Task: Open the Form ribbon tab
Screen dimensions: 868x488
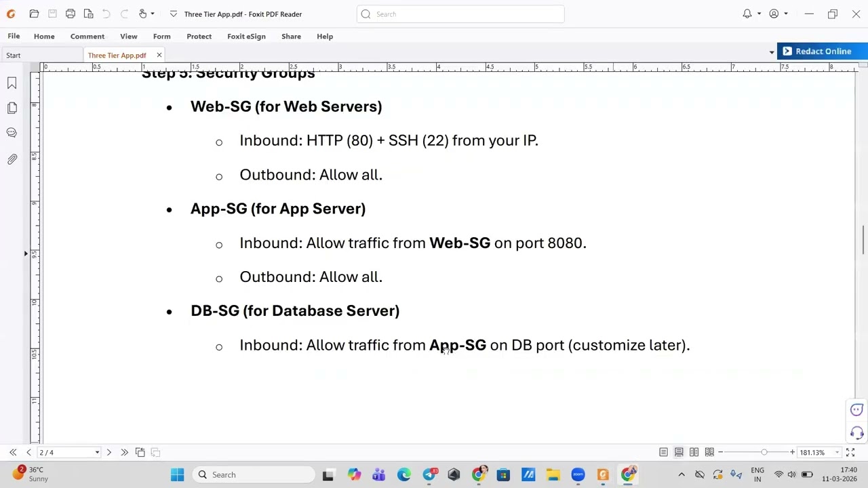Action: pyautogui.click(x=161, y=36)
